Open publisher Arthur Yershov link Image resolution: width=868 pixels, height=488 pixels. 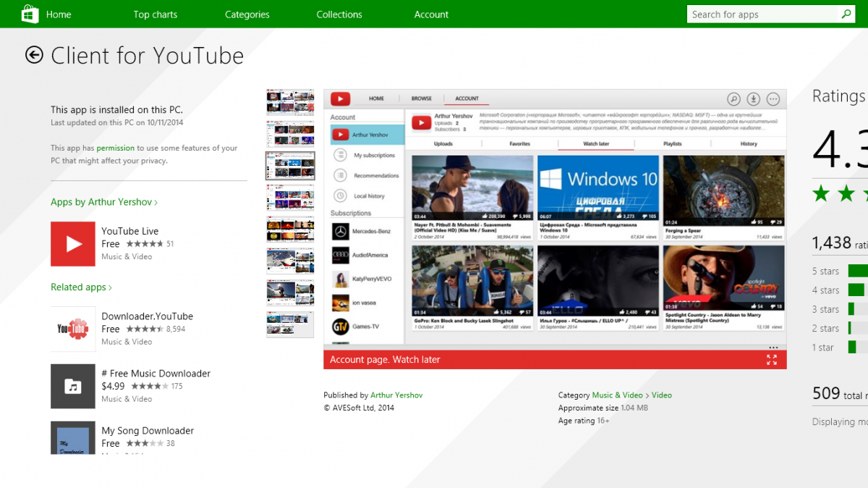click(396, 395)
